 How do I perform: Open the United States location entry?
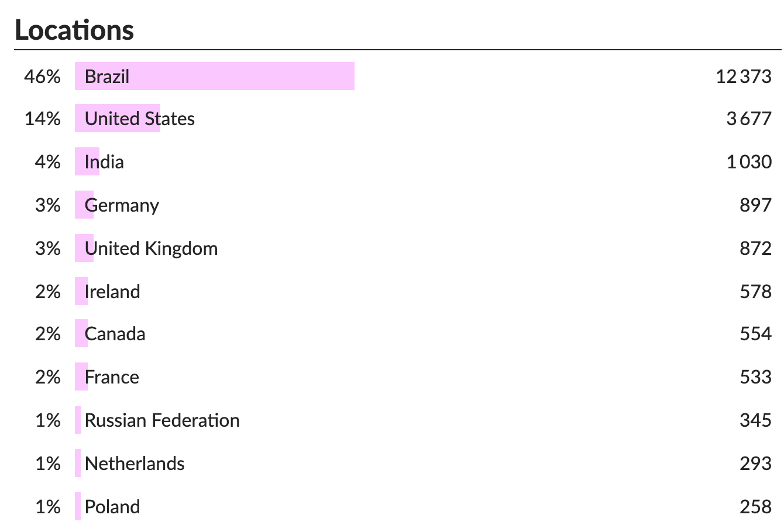click(140, 119)
